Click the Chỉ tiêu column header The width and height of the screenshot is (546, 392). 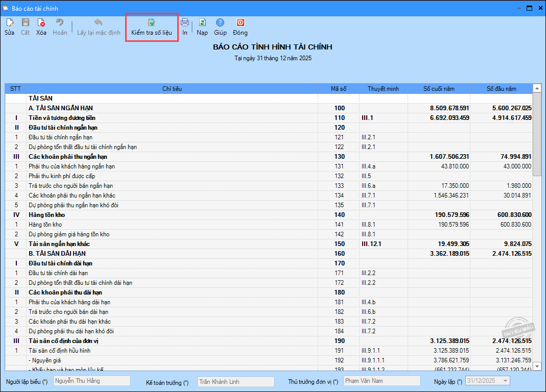pyautogui.click(x=172, y=89)
